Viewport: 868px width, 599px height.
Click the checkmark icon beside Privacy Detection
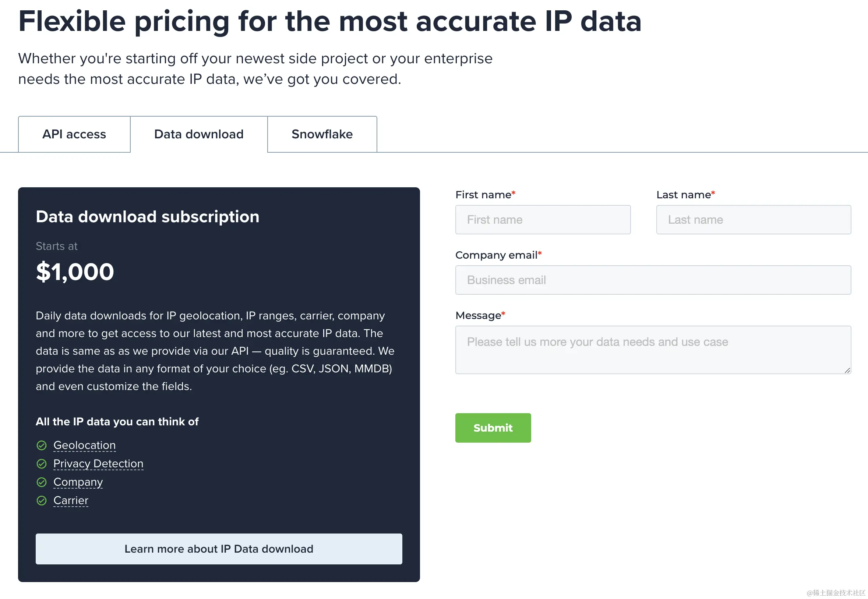[42, 464]
